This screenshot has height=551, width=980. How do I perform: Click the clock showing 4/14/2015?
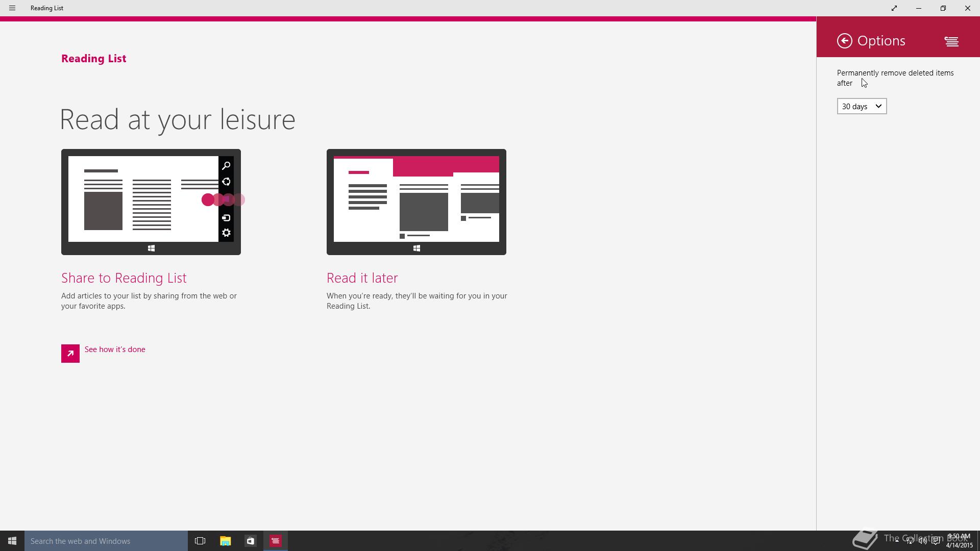pyautogui.click(x=959, y=541)
